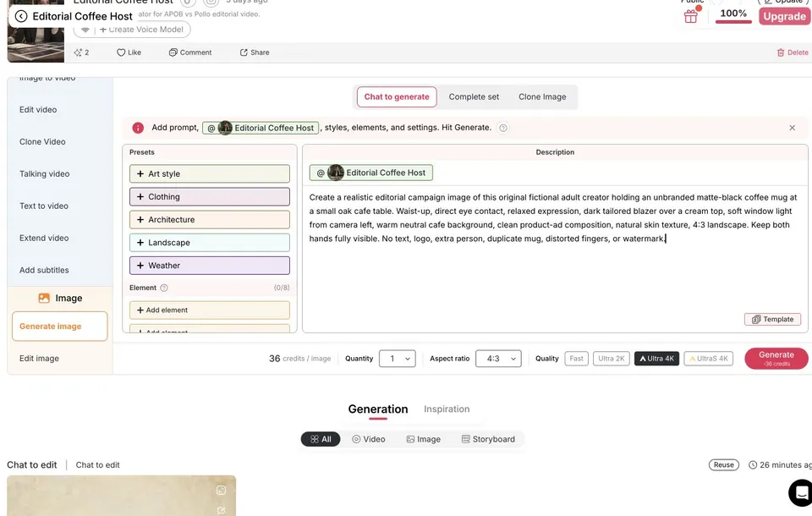Click Create Voice Model button
This screenshot has width=812, height=516.
(x=141, y=30)
